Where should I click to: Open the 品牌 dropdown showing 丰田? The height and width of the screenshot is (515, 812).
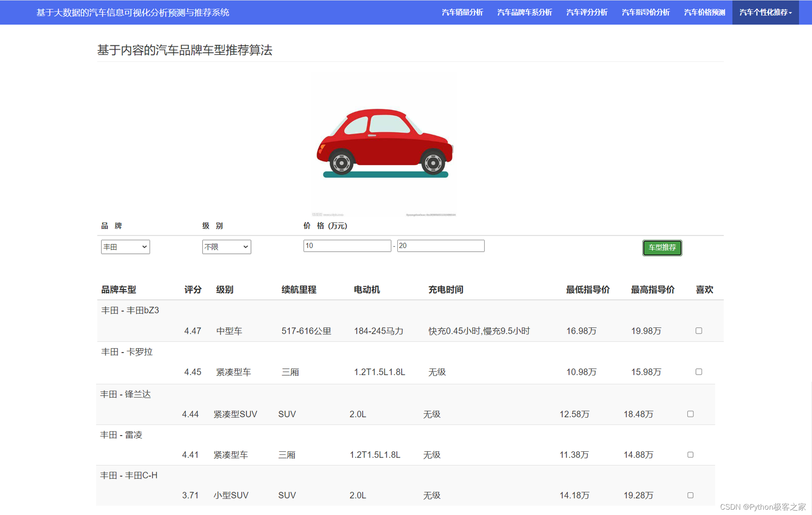coord(125,247)
